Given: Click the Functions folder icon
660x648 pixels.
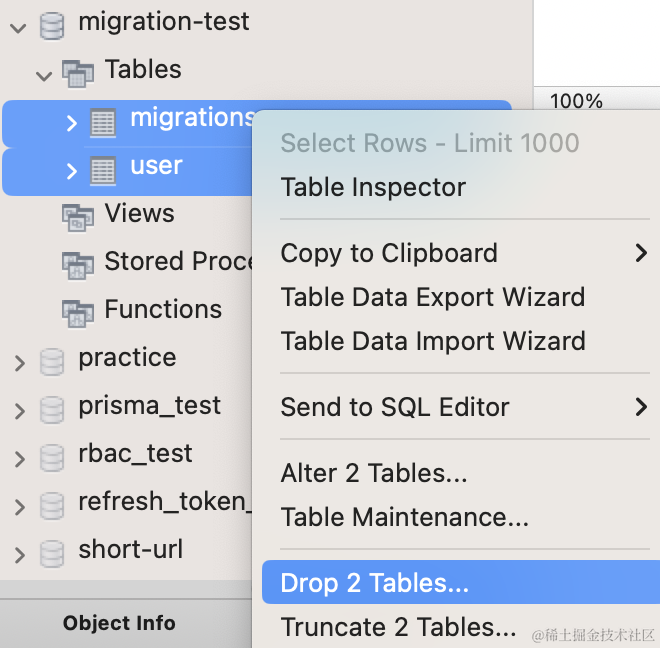Looking at the screenshot, I should (77, 311).
